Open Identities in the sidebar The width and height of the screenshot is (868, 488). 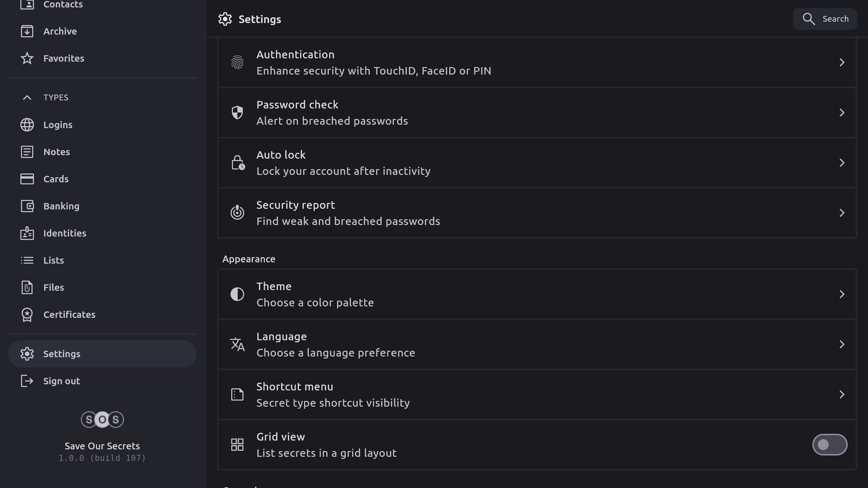point(64,233)
